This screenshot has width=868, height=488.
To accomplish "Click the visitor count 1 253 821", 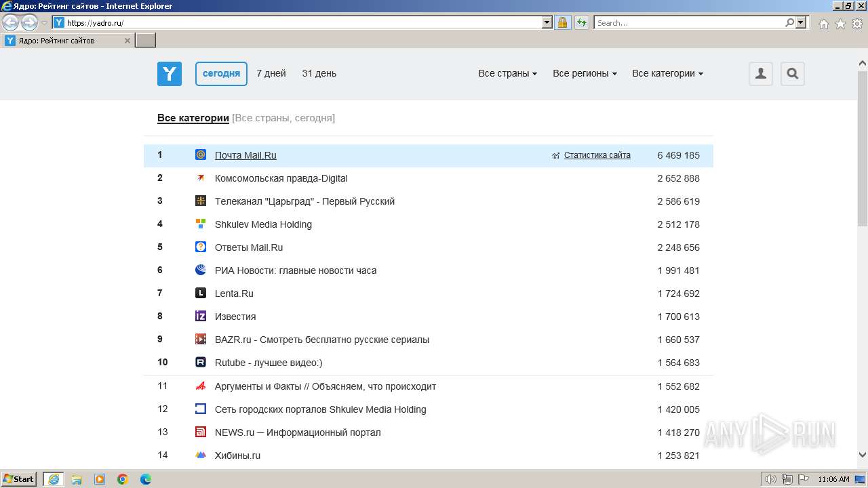I will (678, 455).
